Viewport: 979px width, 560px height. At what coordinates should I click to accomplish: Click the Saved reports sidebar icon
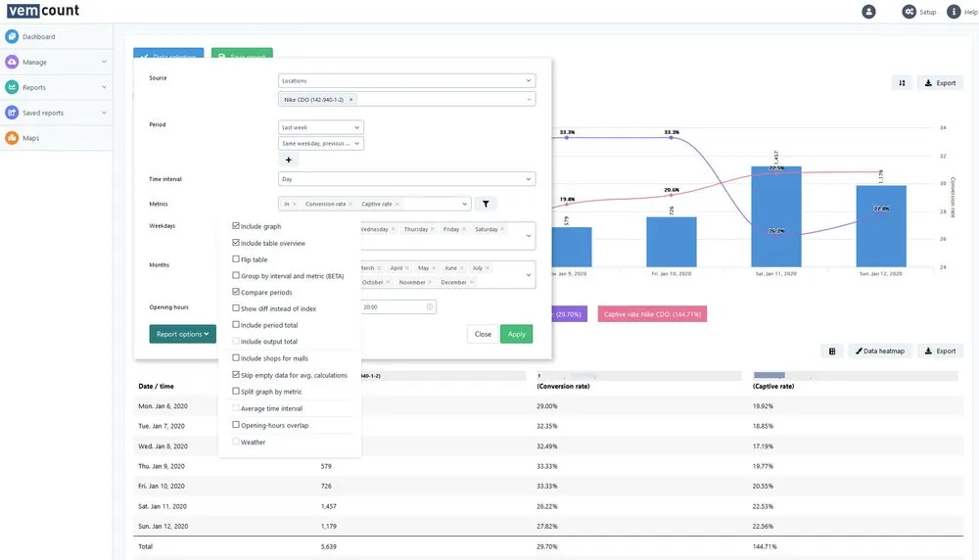point(11,113)
